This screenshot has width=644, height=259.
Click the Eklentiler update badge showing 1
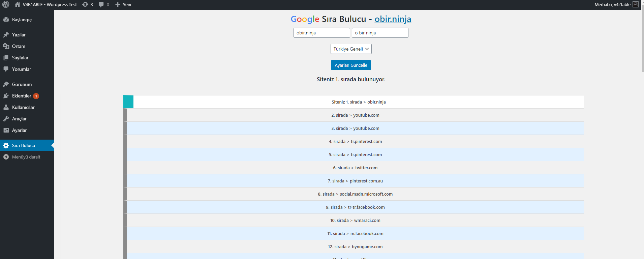pyautogui.click(x=36, y=96)
